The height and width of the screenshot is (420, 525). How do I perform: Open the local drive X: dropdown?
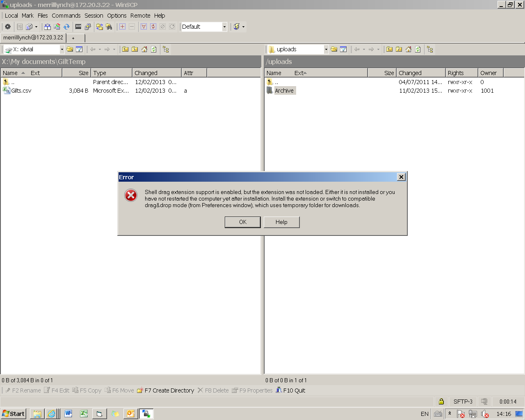coord(62,49)
